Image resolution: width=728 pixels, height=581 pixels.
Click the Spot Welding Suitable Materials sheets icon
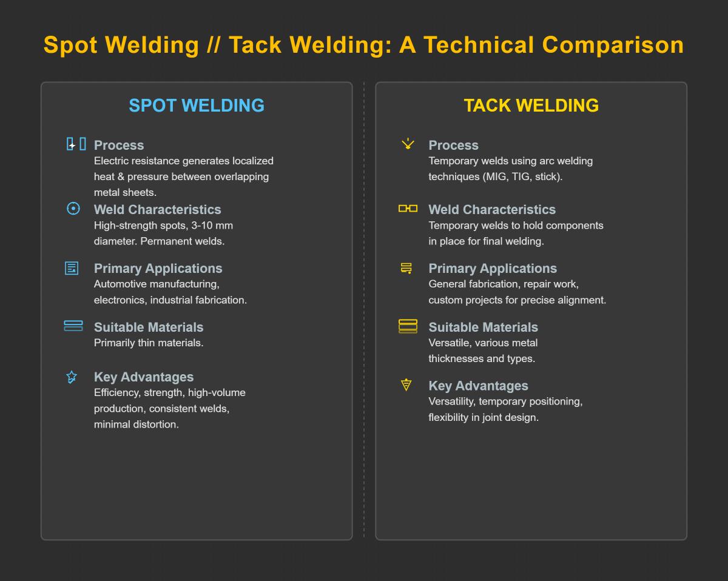[73, 326]
